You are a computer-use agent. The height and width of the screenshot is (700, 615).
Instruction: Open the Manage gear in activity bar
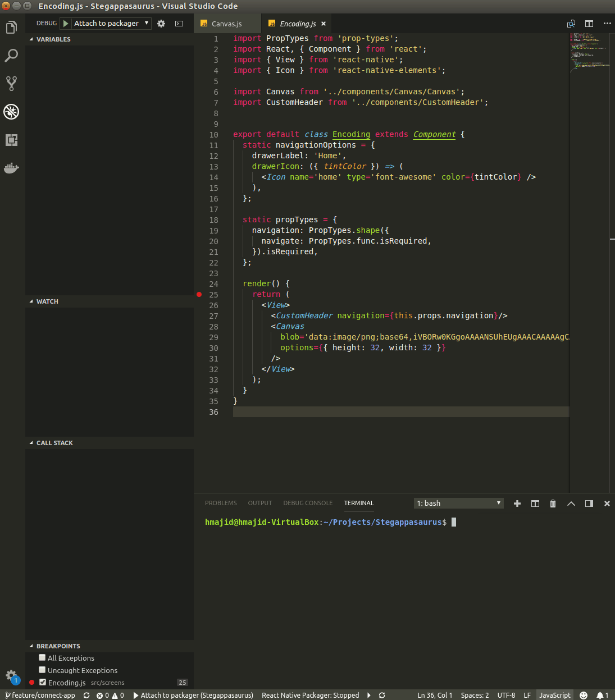pyautogui.click(x=11, y=675)
